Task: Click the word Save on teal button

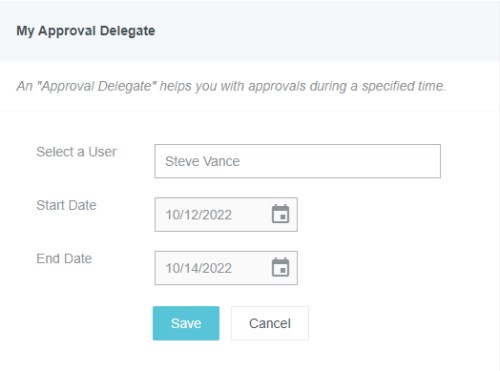Action: coord(186,323)
